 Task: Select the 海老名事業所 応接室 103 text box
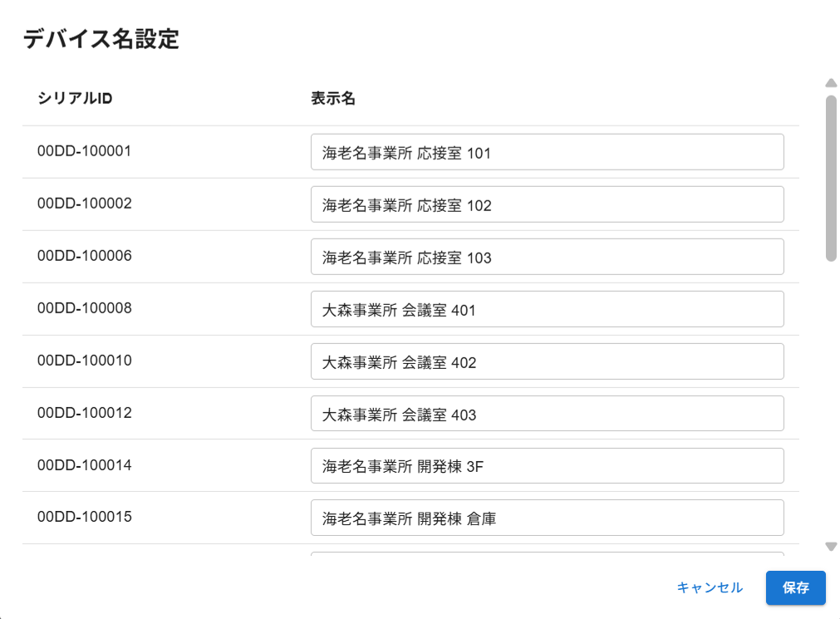click(547, 257)
